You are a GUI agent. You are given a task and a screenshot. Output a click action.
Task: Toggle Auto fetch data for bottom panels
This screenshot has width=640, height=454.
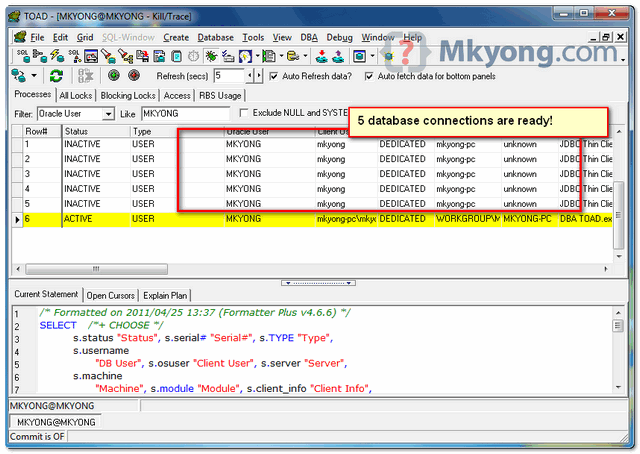tap(369, 76)
